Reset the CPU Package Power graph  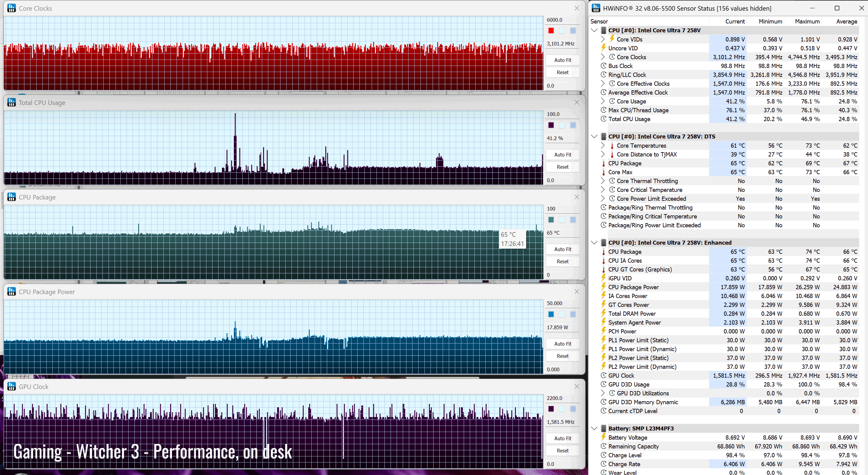pyautogui.click(x=563, y=356)
